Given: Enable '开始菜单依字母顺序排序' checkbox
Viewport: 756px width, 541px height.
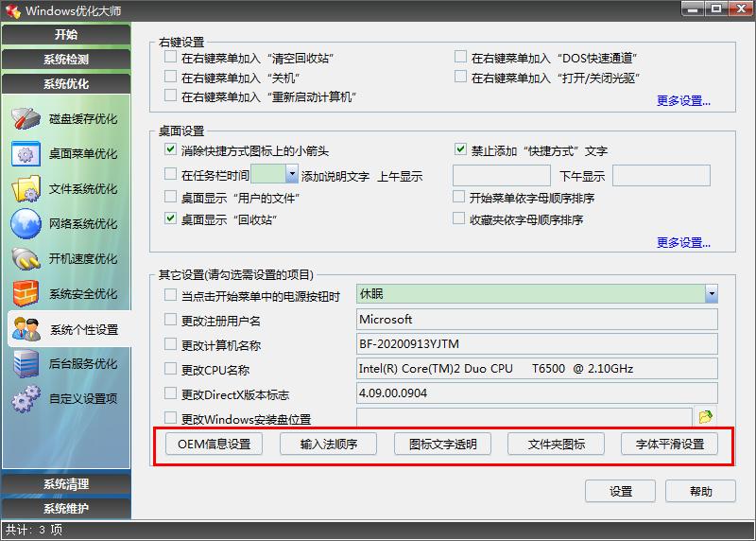Looking at the screenshot, I should point(458,197).
